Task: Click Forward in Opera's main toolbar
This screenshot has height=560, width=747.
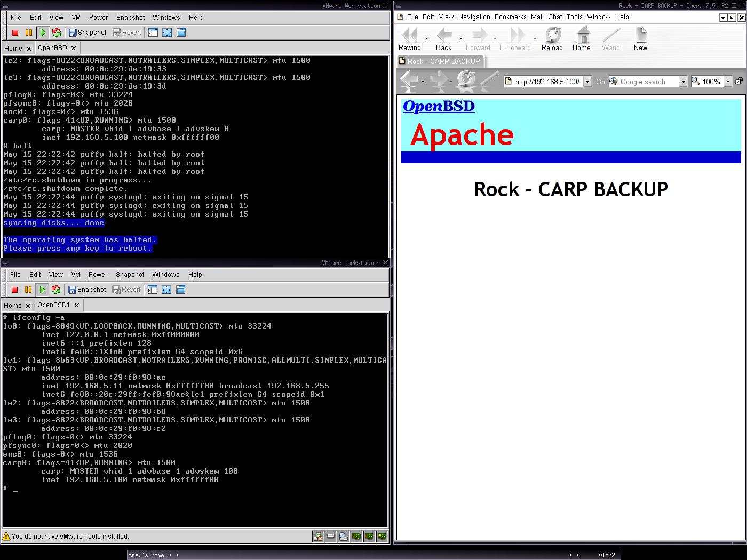Action: point(478,39)
